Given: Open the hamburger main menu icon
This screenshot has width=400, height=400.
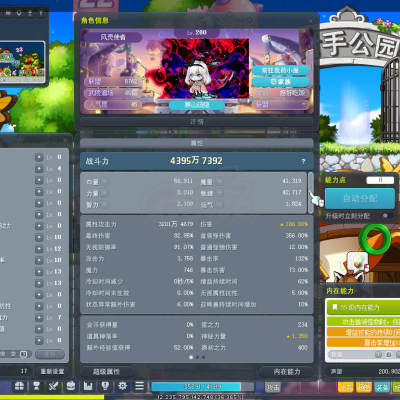Looking at the screenshot, I should coord(140,386).
